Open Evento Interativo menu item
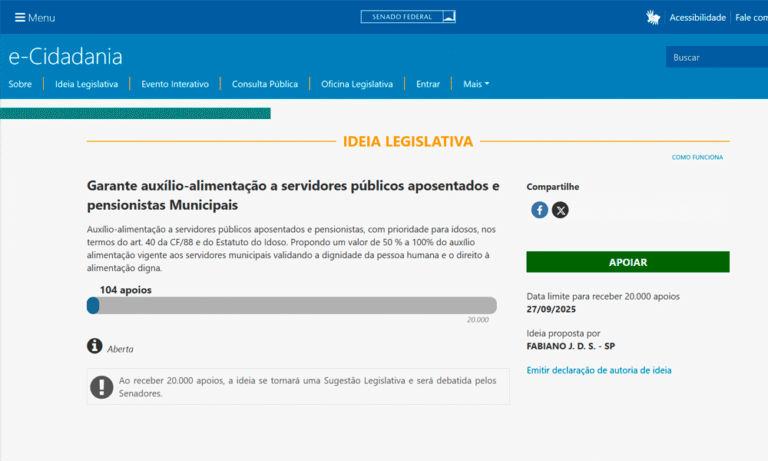Screen dimensions: 768x461 click(175, 84)
